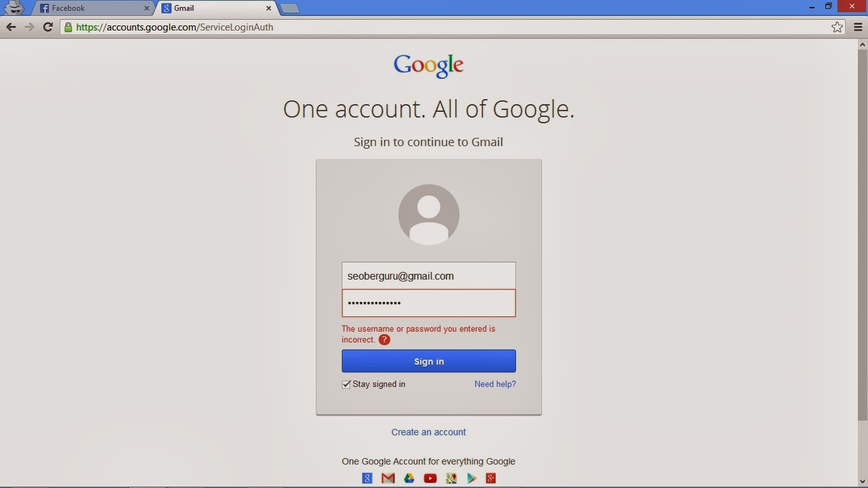Click the back navigation arrow

[x=11, y=27]
